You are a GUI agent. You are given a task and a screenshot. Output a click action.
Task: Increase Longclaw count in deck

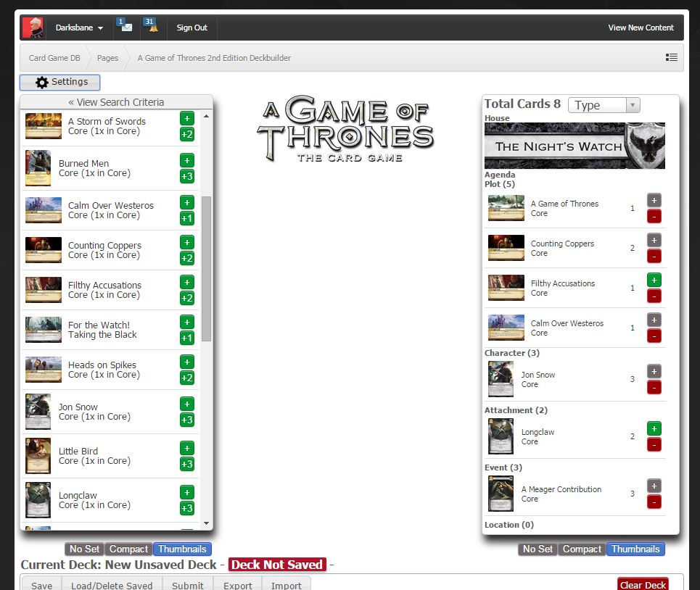point(654,428)
